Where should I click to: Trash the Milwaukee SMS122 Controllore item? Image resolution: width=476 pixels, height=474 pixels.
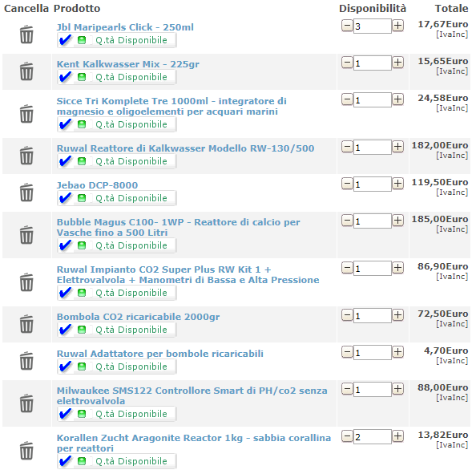[x=26, y=403]
